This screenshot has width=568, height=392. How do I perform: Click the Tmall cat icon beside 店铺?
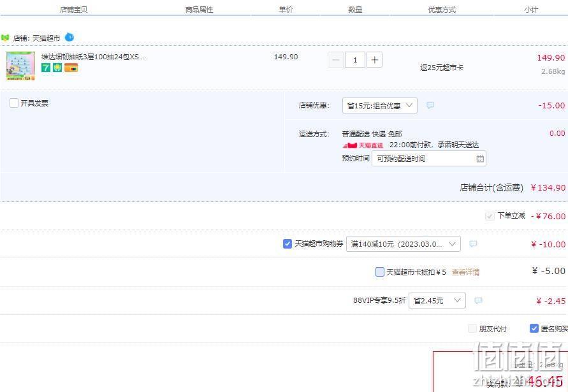5,38
